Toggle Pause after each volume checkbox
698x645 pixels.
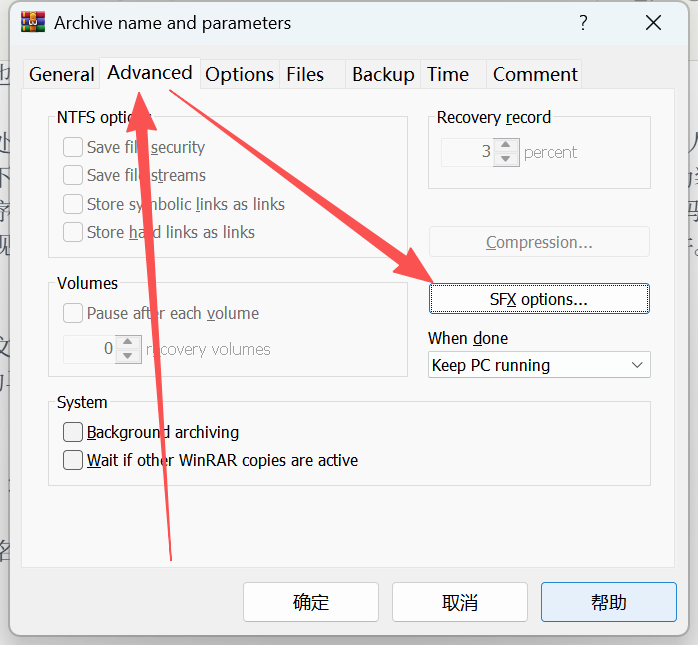click(x=73, y=314)
